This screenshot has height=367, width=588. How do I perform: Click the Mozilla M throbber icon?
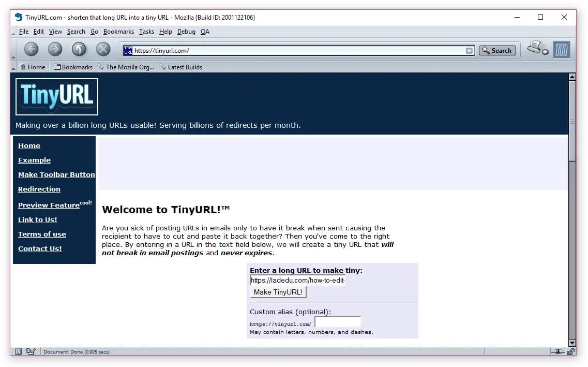562,50
